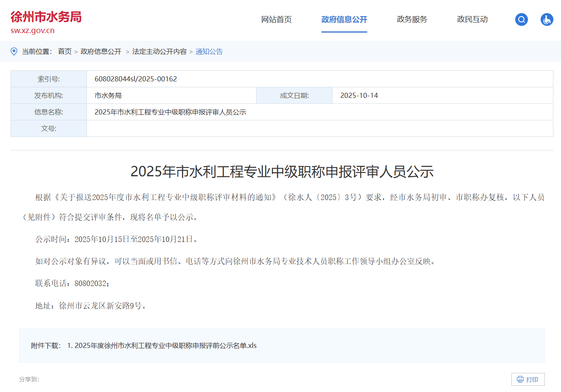The width and height of the screenshot is (561, 392).
Task: Open 政府信息公开 in the breadcrumb trail
Action: click(x=101, y=51)
